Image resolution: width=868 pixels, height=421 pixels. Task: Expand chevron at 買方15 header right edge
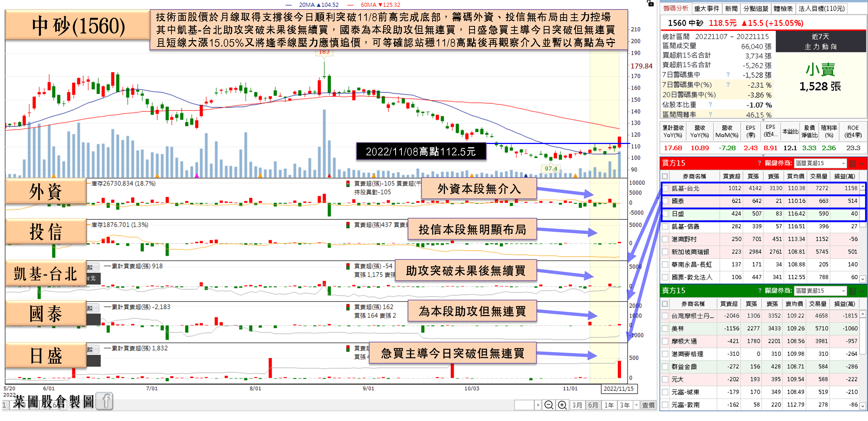pos(862,164)
